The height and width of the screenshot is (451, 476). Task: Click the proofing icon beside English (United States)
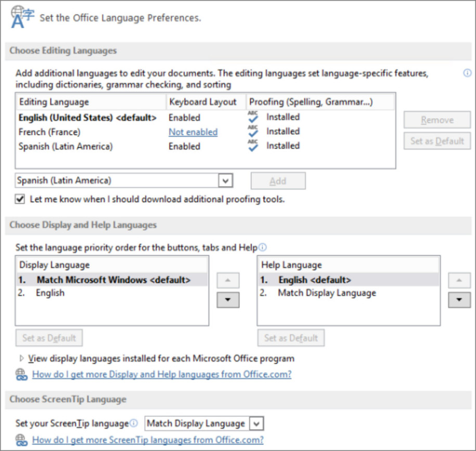pos(252,116)
